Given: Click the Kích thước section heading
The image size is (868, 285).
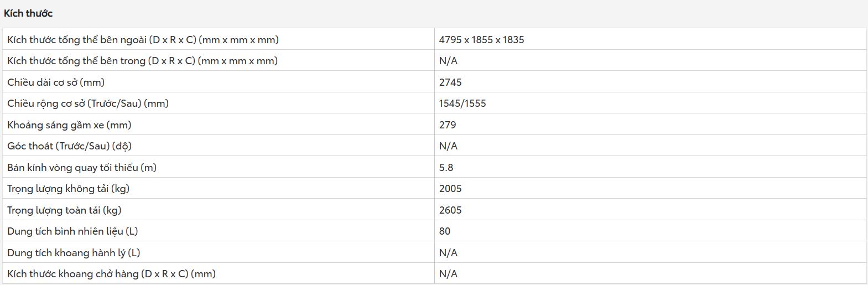Looking at the screenshot, I should pos(28,13).
